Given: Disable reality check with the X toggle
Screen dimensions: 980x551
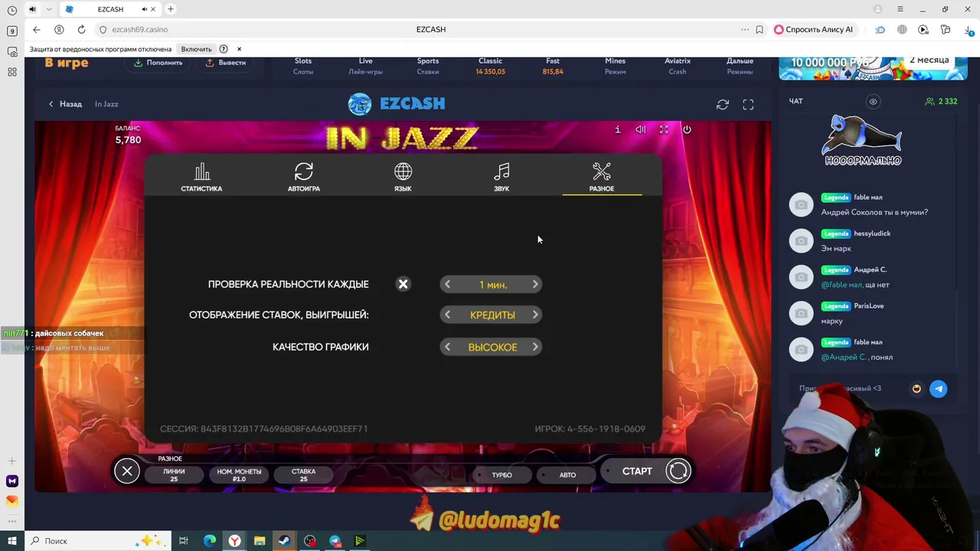Looking at the screenshot, I should 403,284.
